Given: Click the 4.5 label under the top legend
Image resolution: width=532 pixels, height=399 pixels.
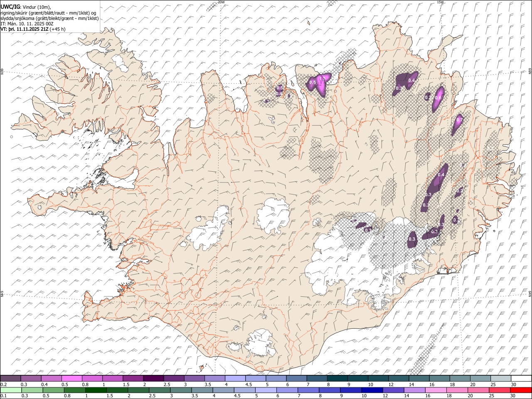Looking at the screenshot, I should point(249,384).
